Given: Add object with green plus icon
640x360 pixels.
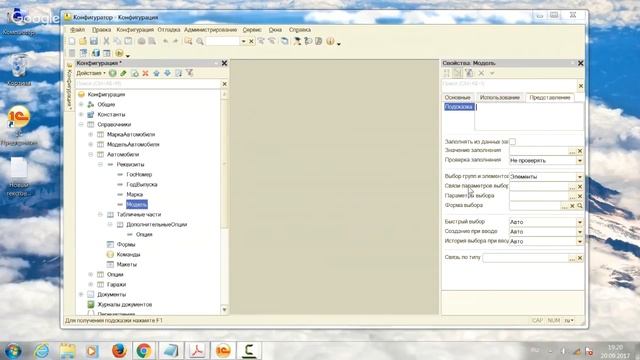Looking at the screenshot, I should (x=113, y=73).
